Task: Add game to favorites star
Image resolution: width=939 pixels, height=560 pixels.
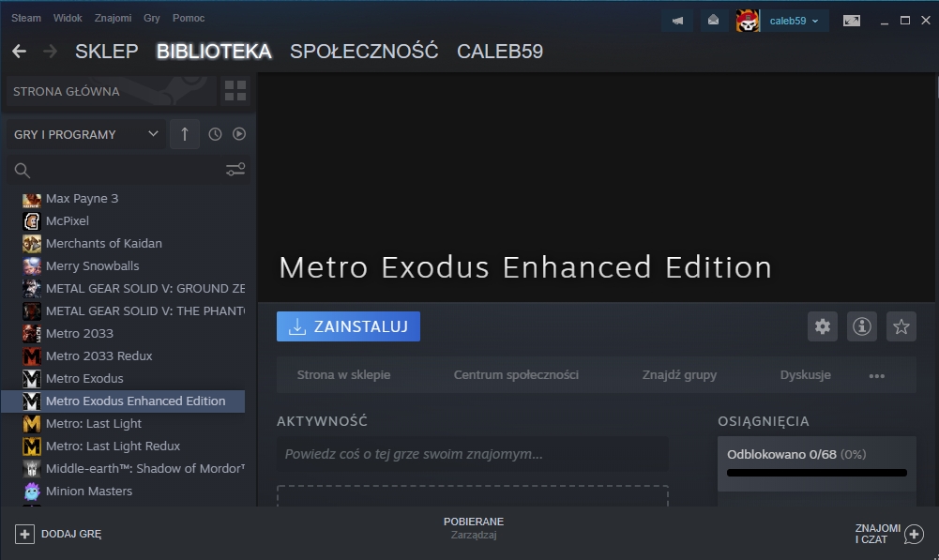Action: tap(901, 326)
